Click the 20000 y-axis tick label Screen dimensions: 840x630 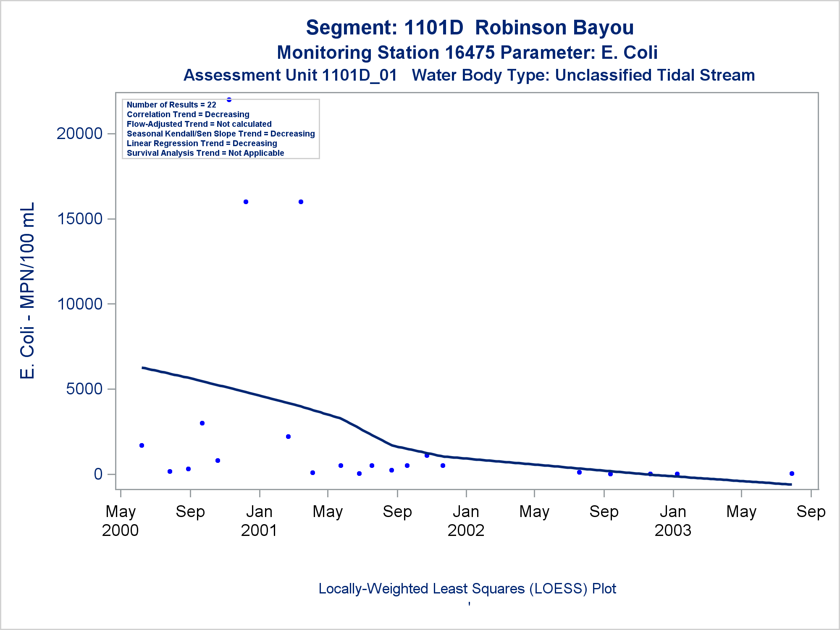79,134
